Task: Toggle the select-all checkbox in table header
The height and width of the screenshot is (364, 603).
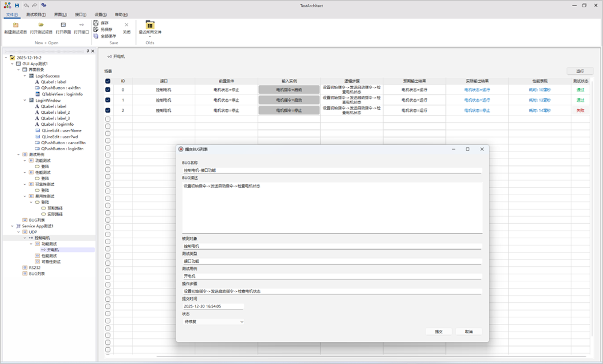Action: pyautogui.click(x=108, y=81)
